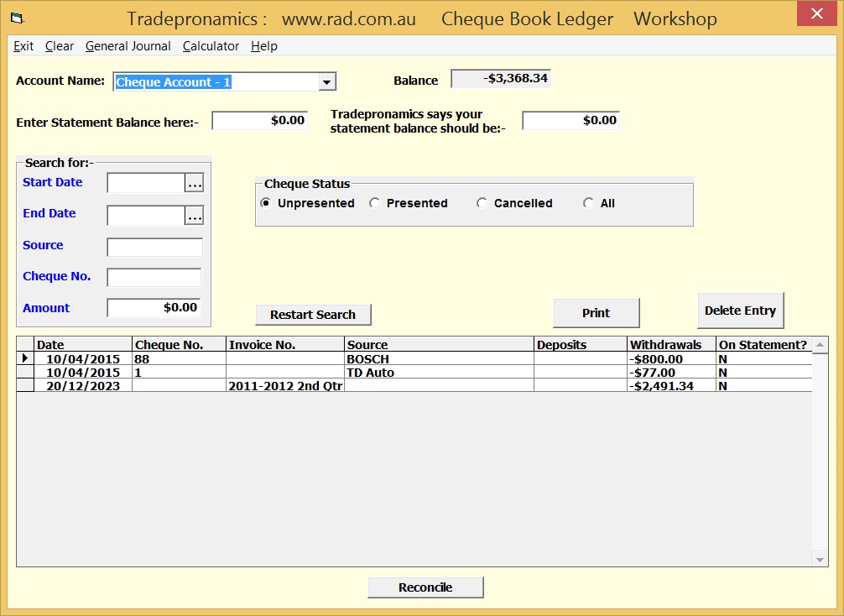844x616 pixels.
Task: Select the BOSCH row using its row marker
Action: click(x=25, y=358)
